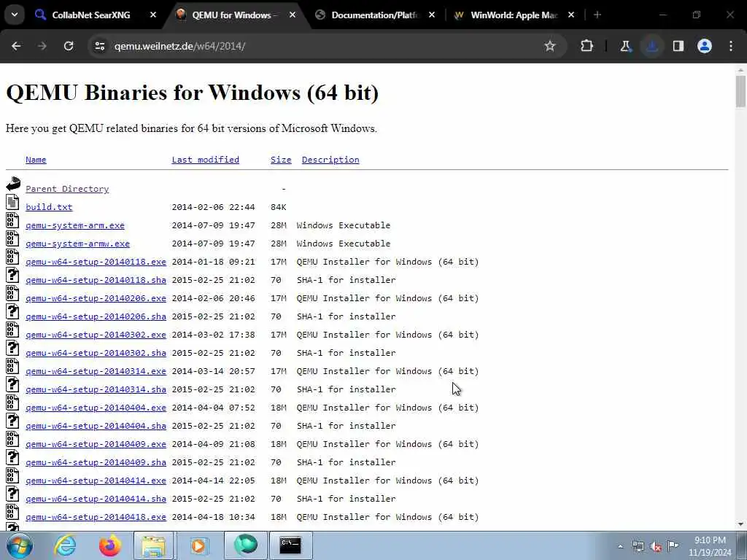Sort the listing by Size

click(x=281, y=160)
